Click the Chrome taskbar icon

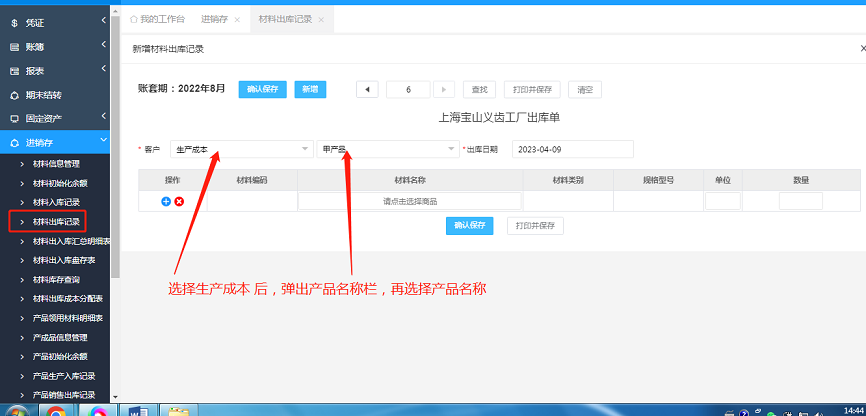[56, 412]
